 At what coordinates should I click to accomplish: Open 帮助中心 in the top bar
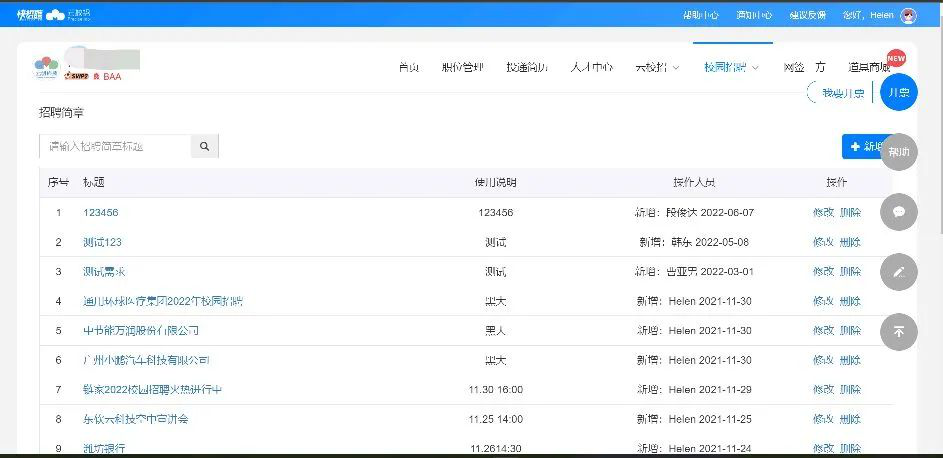point(700,15)
